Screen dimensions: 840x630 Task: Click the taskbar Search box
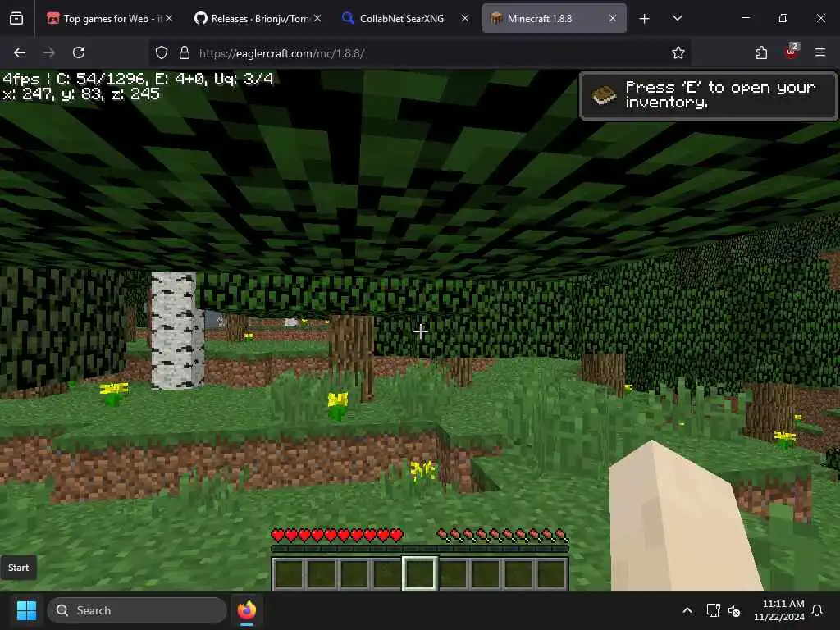coord(137,610)
